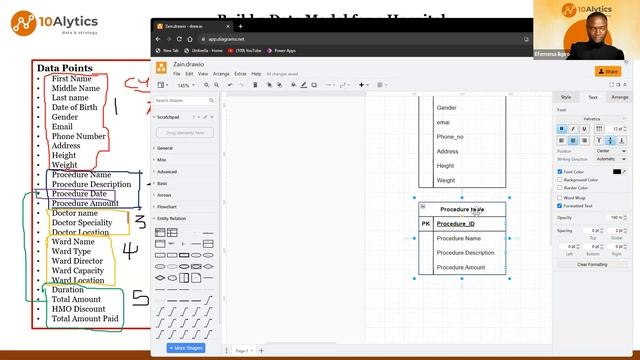Toggle the Word Wrap checkbox
The height and width of the screenshot is (360, 640).
tap(560, 198)
